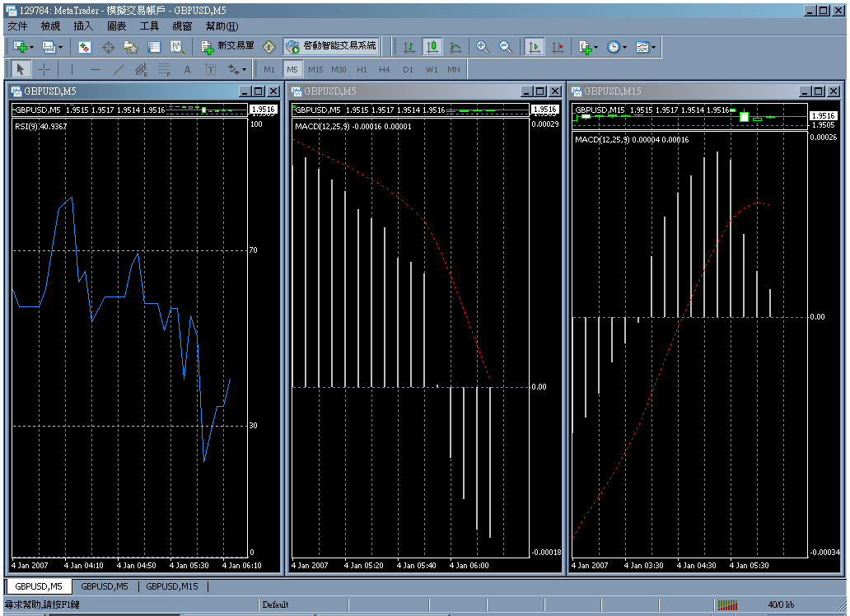This screenshot has width=850, height=616.
Task: Click the 啟動智能交易系統 button
Action: pyautogui.click(x=331, y=47)
